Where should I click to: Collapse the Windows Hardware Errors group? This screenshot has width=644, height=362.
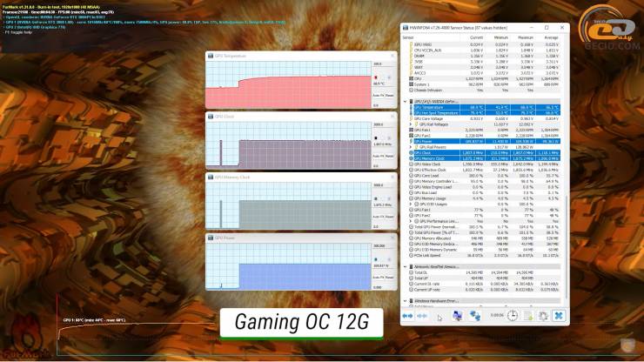(x=406, y=301)
